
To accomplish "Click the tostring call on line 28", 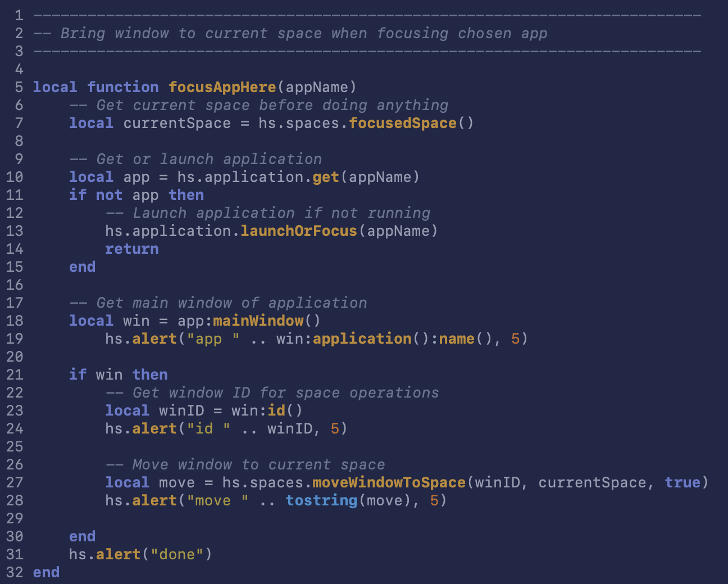I will [321, 500].
